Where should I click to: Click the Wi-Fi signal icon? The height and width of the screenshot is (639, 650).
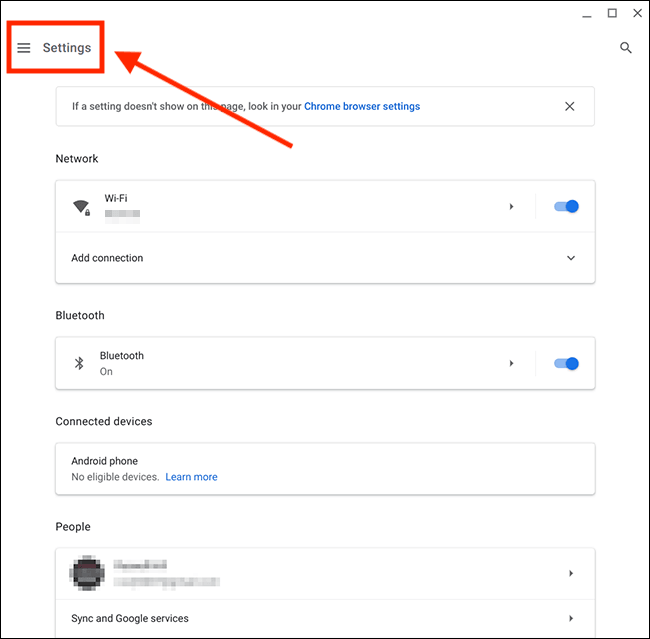pos(82,207)
